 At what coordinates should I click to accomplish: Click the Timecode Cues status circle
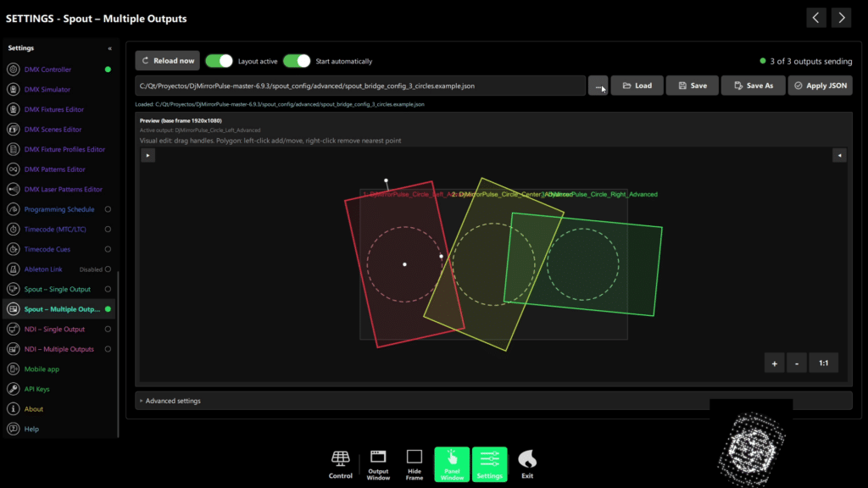pos(108,249)
